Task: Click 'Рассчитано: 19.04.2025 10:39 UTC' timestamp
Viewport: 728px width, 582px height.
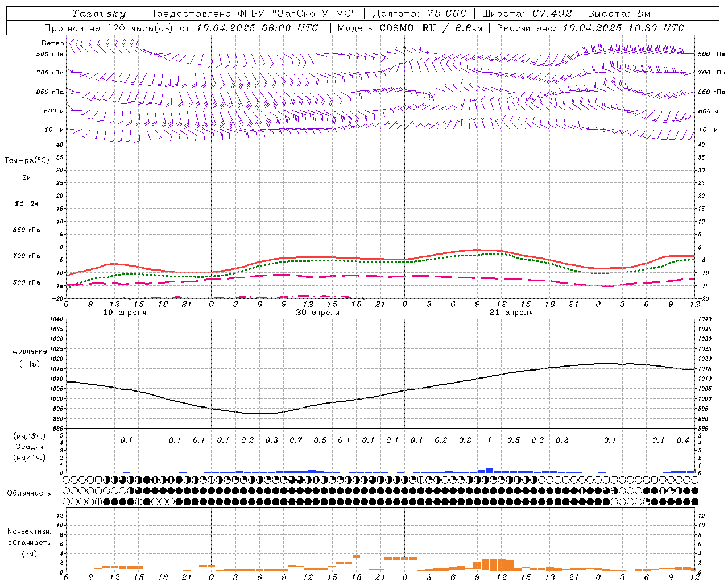Action: pyautogui.click(x=590, y=28)
